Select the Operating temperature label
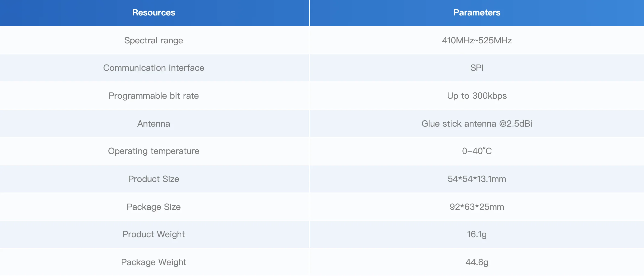This screenshot has height=276, width=644. pos(154,151)
